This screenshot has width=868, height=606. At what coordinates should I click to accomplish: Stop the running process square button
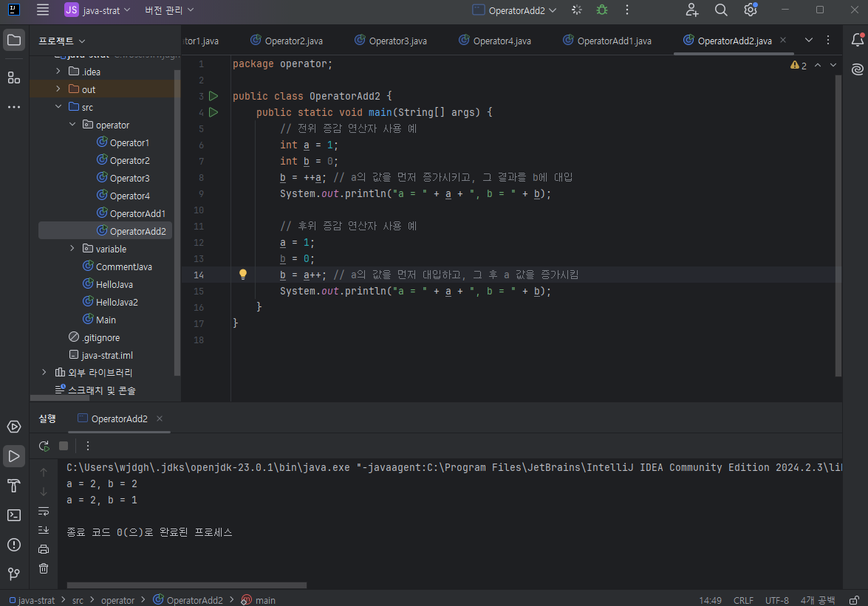click(64, 446)
